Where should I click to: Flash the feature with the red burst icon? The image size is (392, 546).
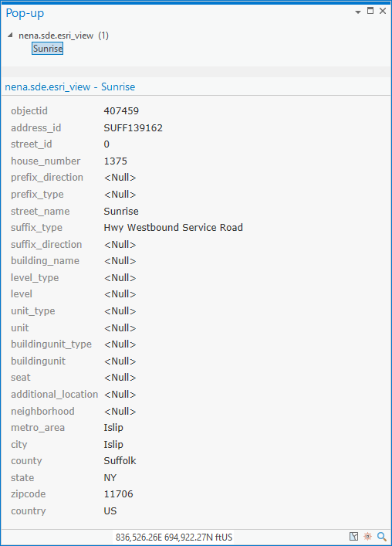coord(367,537)
